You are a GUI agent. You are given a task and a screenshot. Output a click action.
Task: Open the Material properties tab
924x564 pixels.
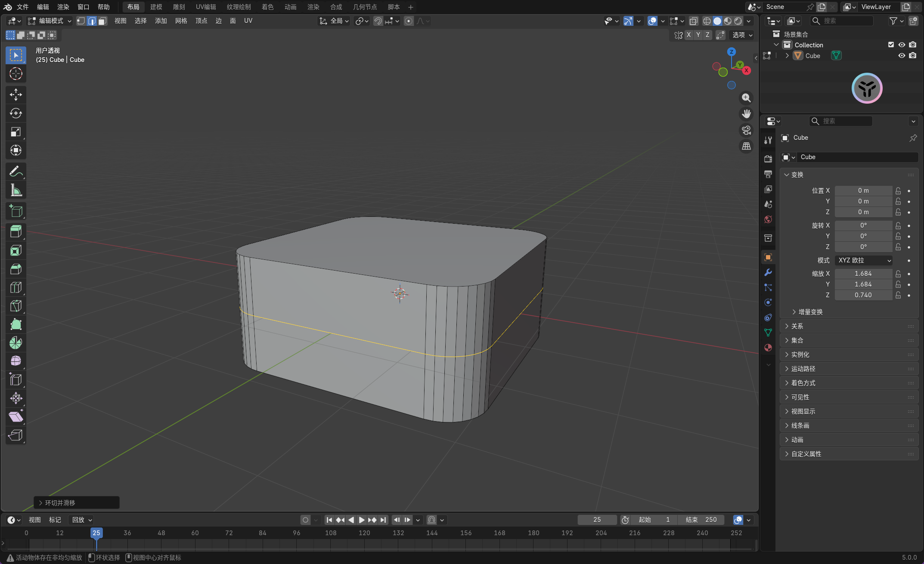coord(768,348)
